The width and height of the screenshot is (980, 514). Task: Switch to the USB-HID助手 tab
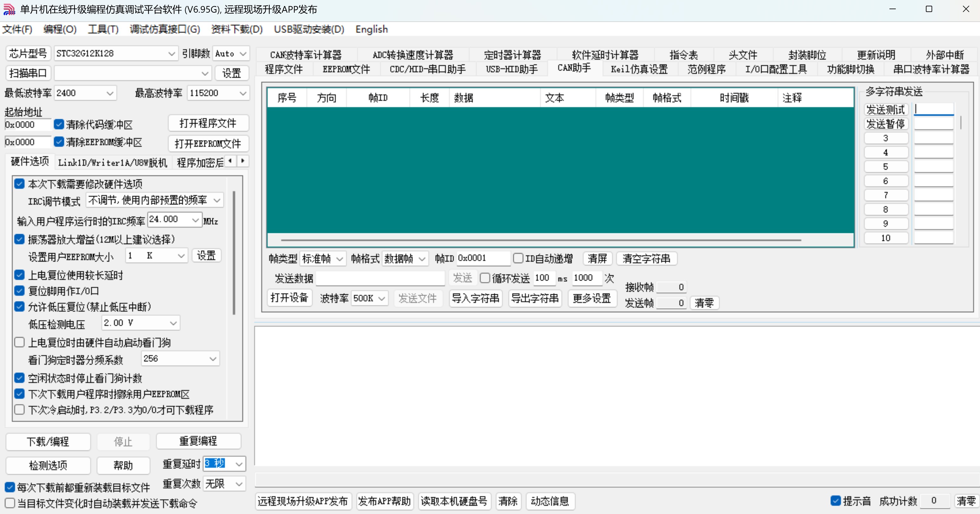coord(511,69)
